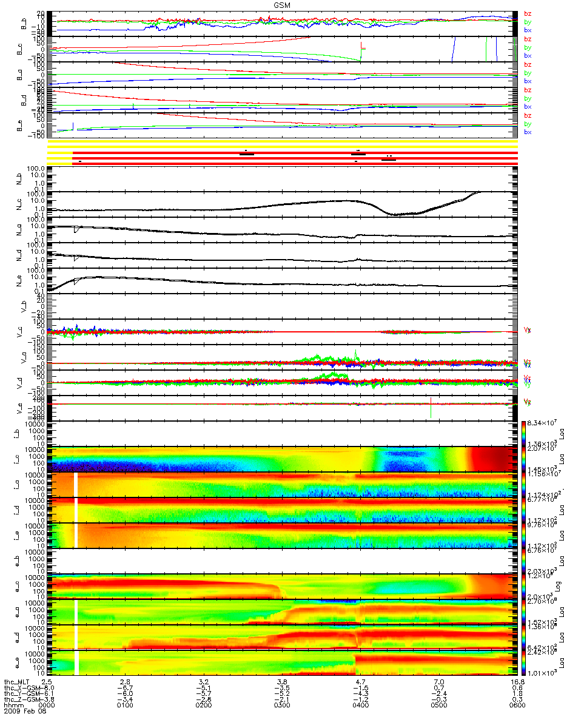Click the green by legend of B_a

point(528,73)
